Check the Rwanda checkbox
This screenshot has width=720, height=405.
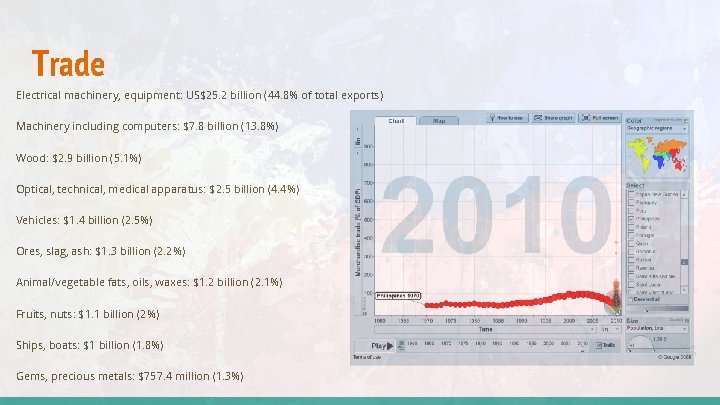(631, 268)
